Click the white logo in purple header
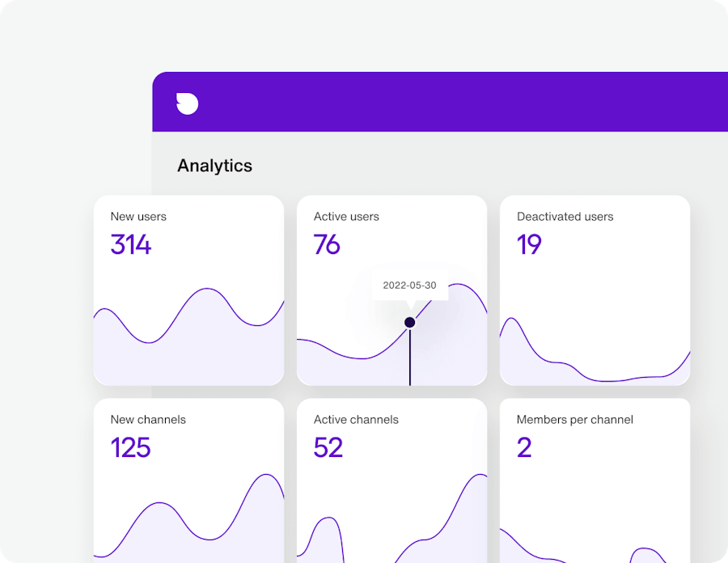Screen dimensions: 728x563 187,104
